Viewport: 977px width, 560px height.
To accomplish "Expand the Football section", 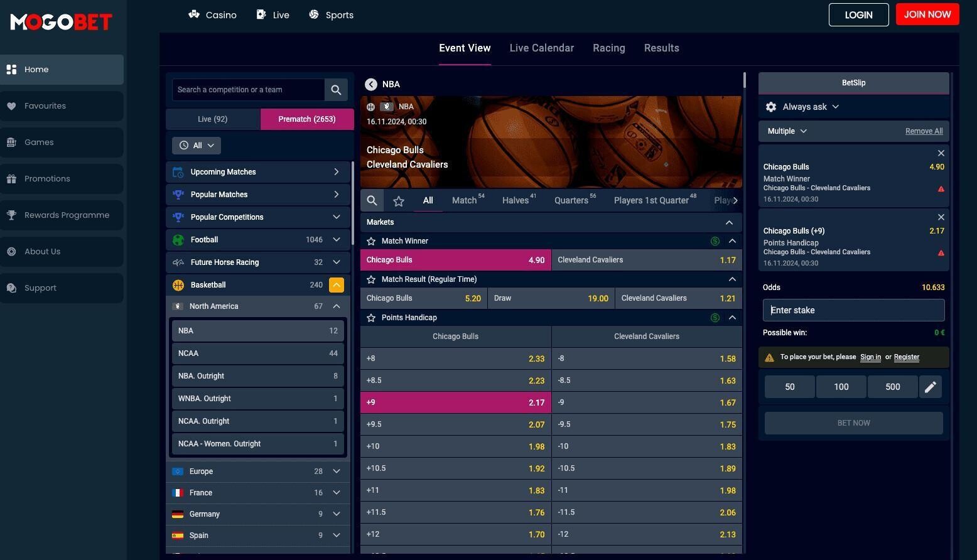I will point(337,240).
